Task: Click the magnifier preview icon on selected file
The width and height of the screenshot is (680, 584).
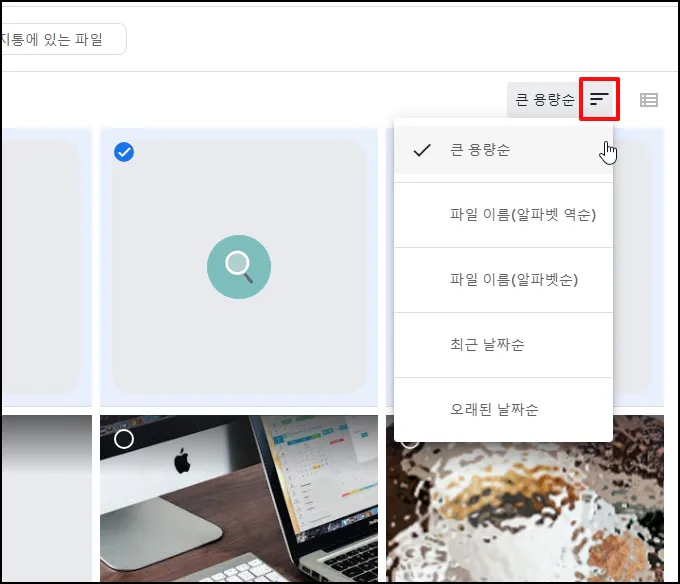Action: (x=239, y=267)
